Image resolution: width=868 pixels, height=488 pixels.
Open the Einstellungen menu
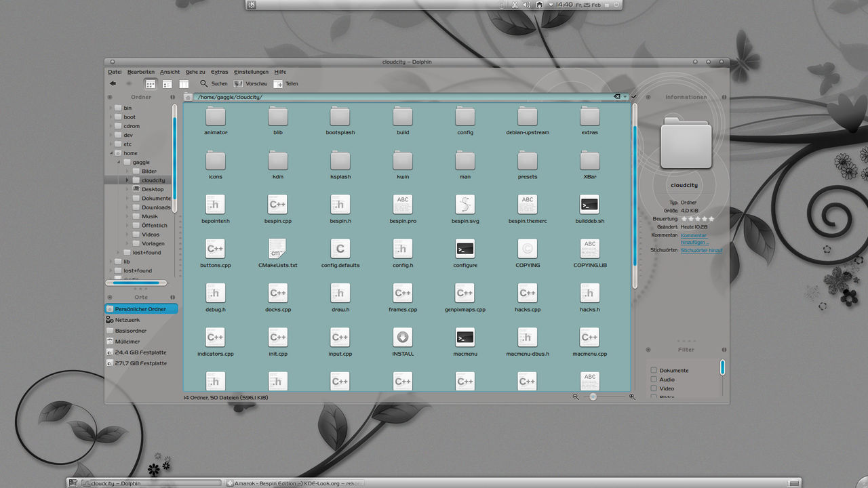[252, 72]
